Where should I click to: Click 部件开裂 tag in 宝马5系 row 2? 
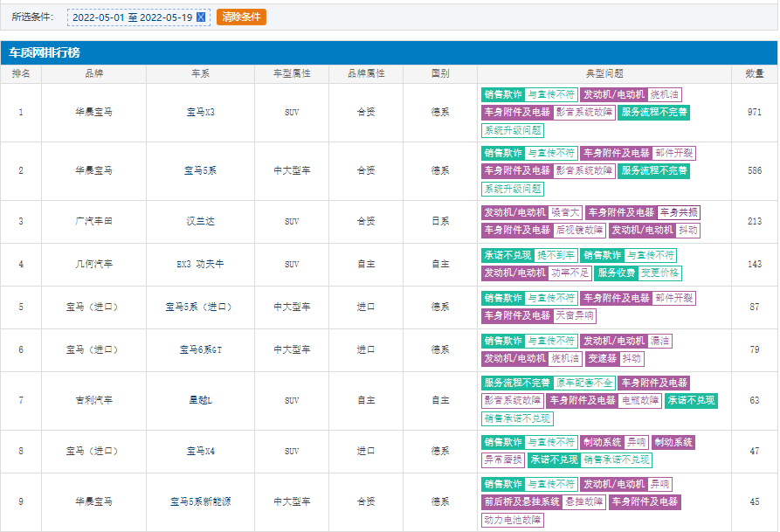click(x=674, y=153)
